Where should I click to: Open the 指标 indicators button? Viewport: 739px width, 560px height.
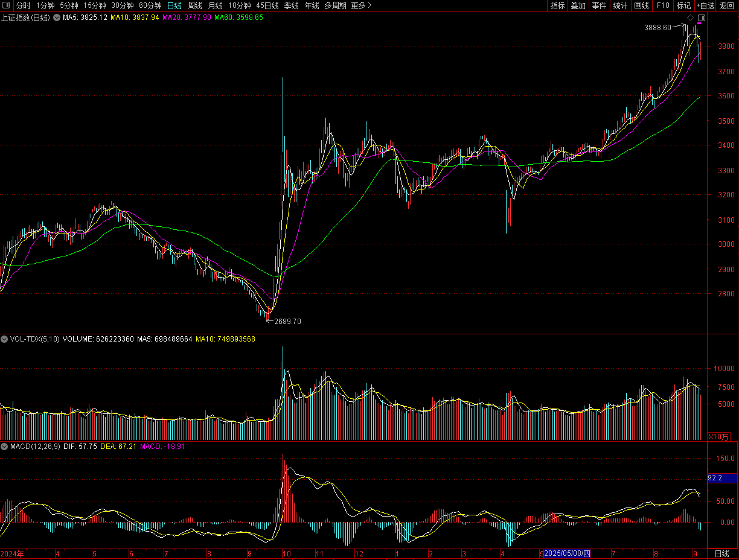click(x=557, y=5)
